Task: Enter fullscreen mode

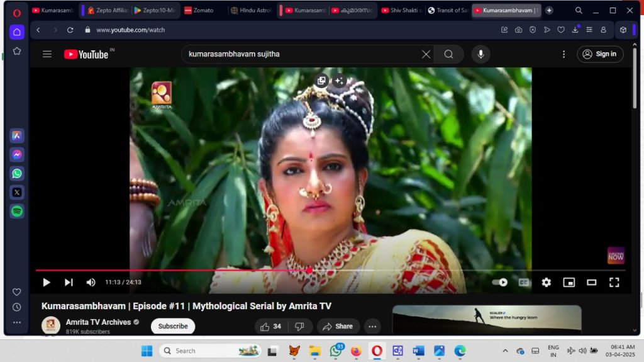Action: tap(614, 282)
